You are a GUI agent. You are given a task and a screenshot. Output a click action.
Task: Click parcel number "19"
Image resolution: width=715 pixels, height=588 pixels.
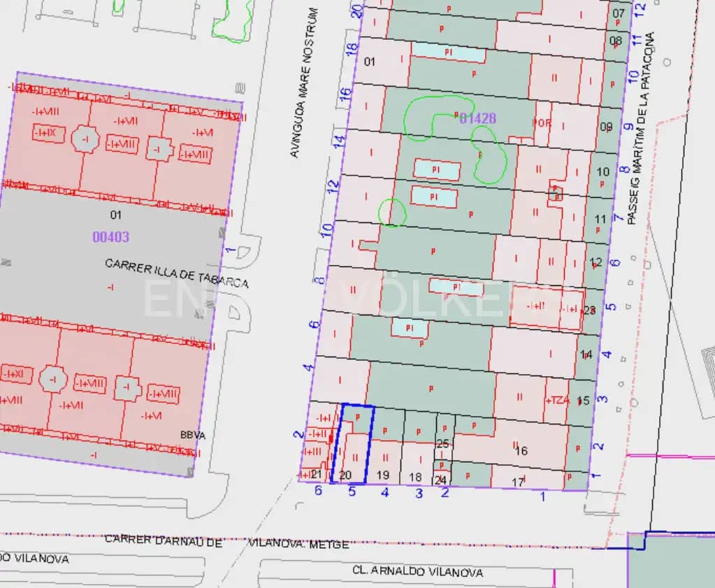(x=382, y=475)
